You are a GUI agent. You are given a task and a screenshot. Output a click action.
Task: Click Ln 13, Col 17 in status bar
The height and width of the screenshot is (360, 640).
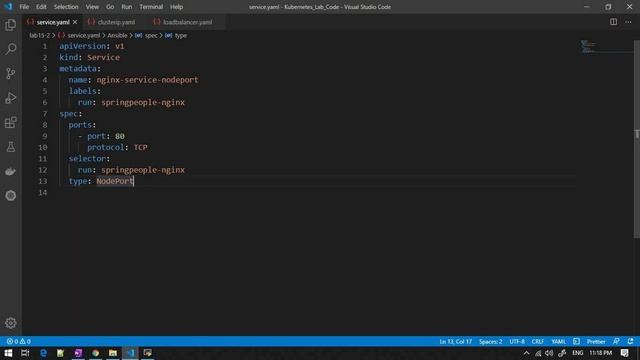pos(456,341)
